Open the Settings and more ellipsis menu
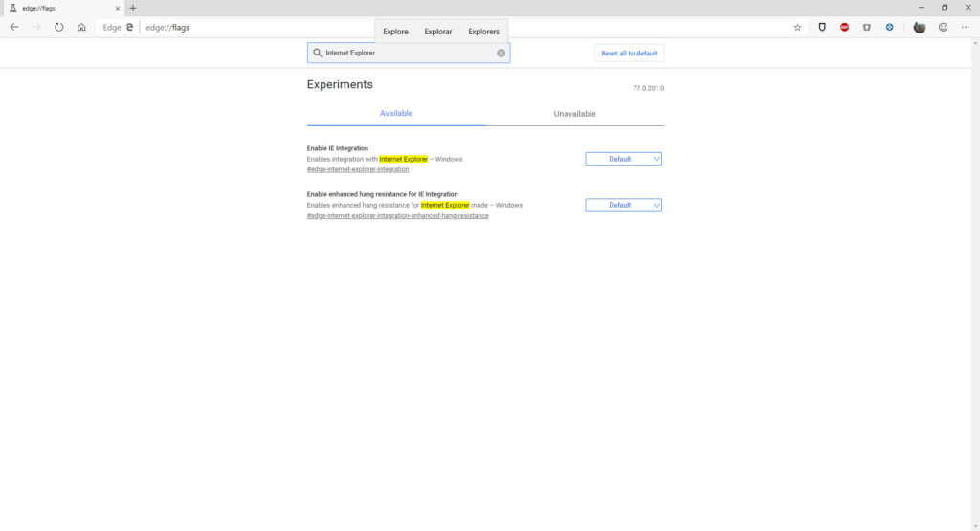 tap(965, 28)
